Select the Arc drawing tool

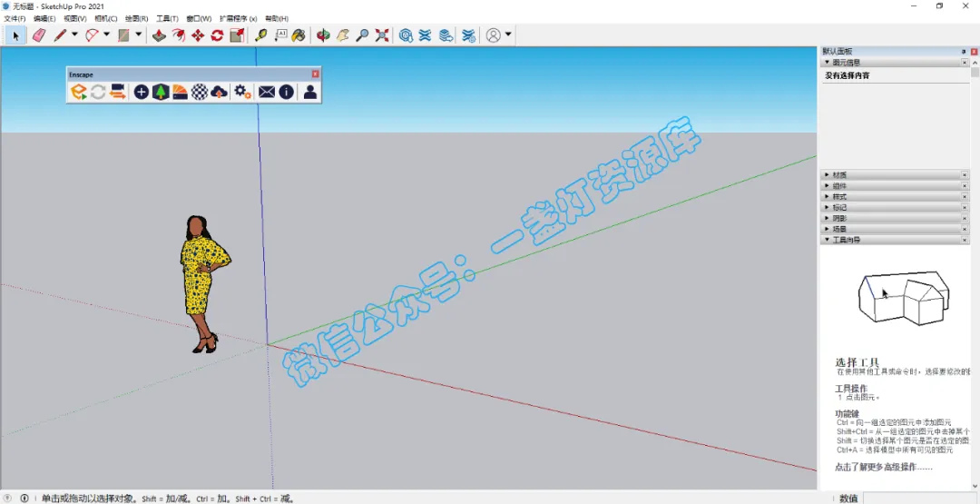[92, 35]
